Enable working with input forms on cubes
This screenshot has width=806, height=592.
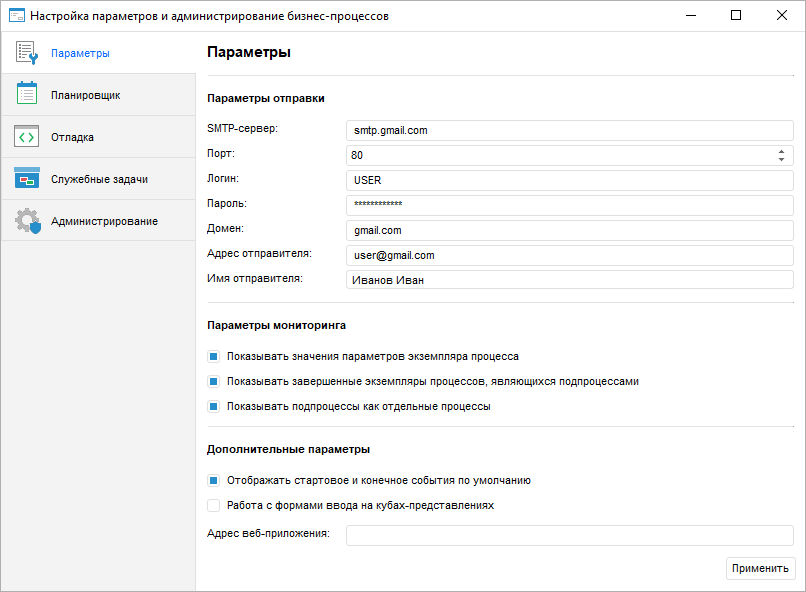[x=213, y=505]
